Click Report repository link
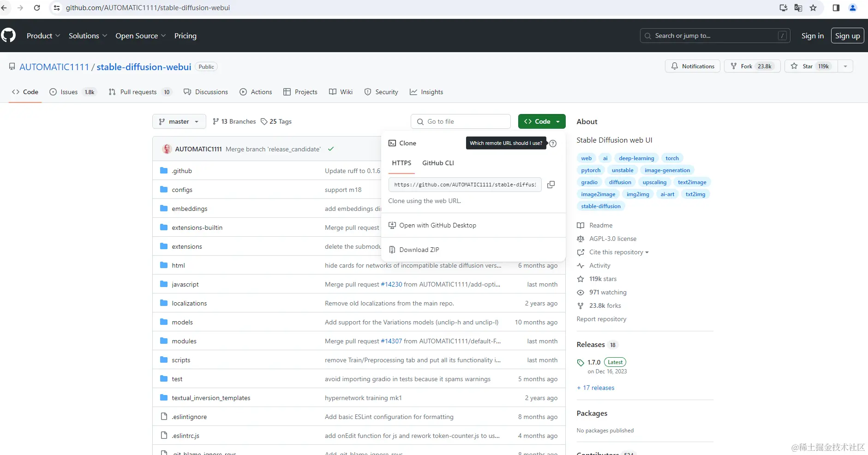The height and width of the screenshot is (455, 868). point(601,319)
